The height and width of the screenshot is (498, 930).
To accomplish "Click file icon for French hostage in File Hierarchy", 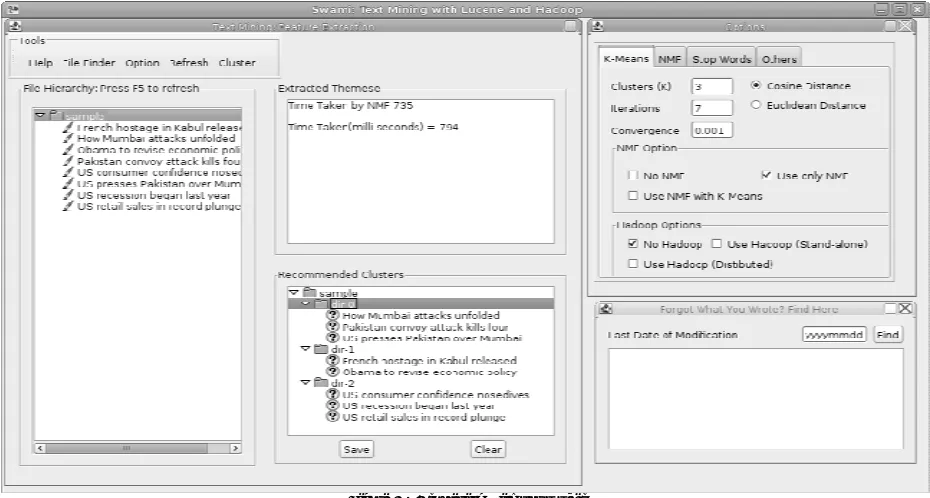I will [68, 127].
